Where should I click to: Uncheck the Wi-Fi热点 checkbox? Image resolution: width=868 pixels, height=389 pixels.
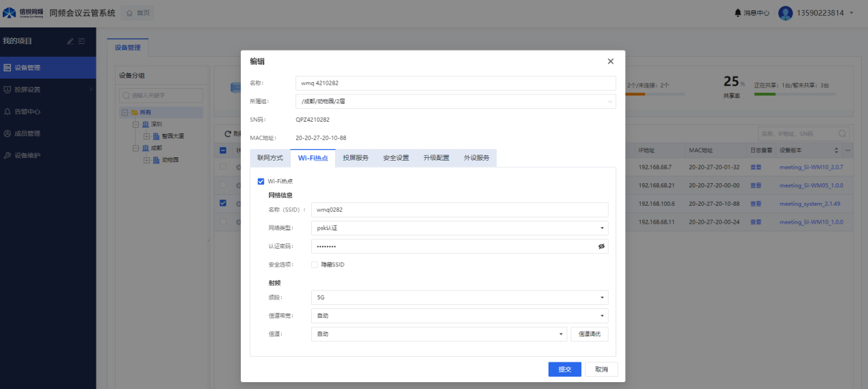[261, 181]
